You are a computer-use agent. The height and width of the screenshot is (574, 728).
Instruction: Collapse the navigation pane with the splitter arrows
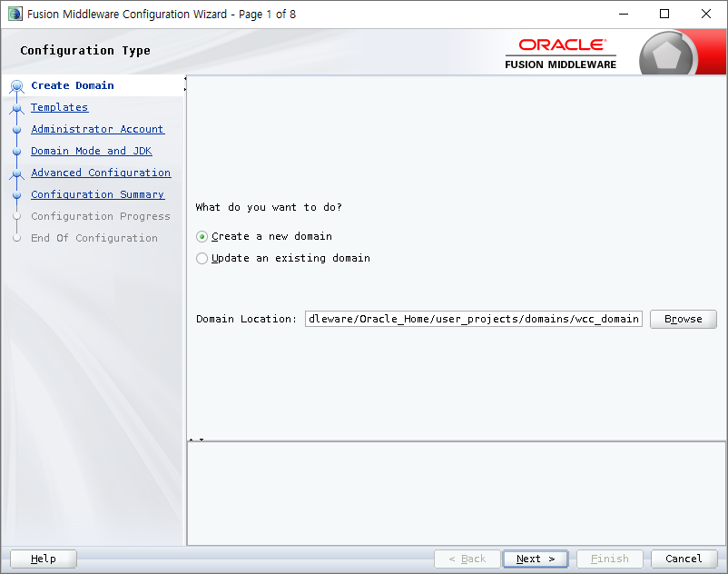pyautogui.click(x=185, y=84)
